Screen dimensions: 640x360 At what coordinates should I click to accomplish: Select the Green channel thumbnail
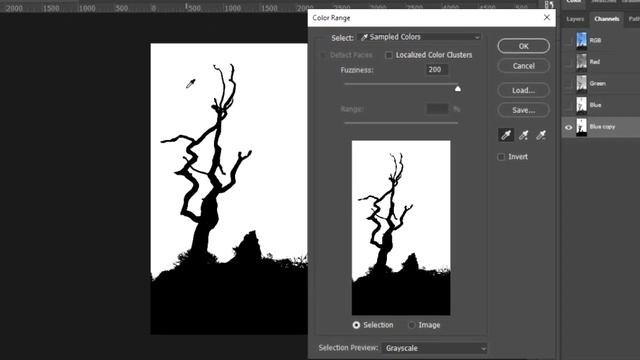(x=581, y=84)
